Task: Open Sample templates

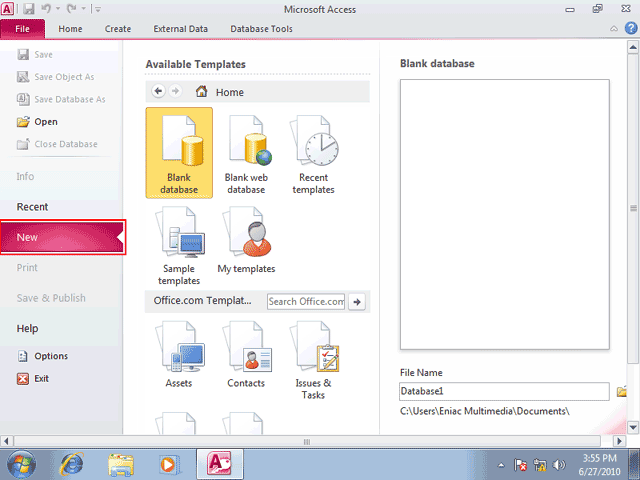Action: tap(179, 246)
